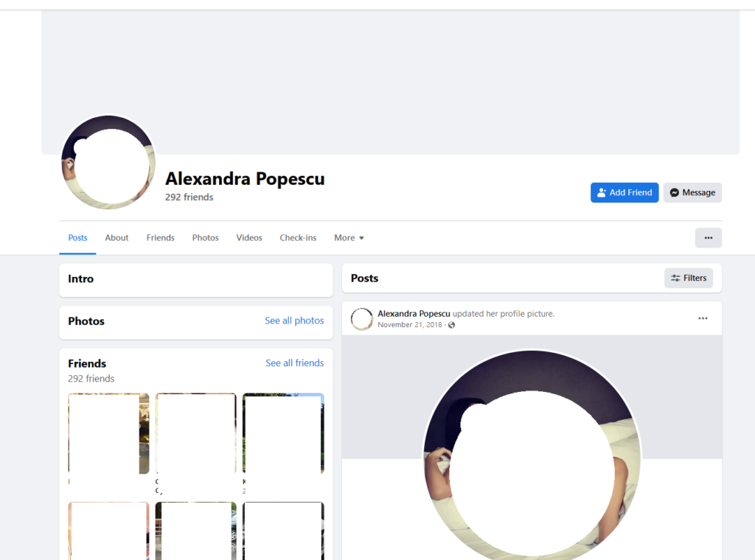The height and width of the screenshot is (560, 755).
Task: Click the Filters sliders icon button
Action: (688, 278)
